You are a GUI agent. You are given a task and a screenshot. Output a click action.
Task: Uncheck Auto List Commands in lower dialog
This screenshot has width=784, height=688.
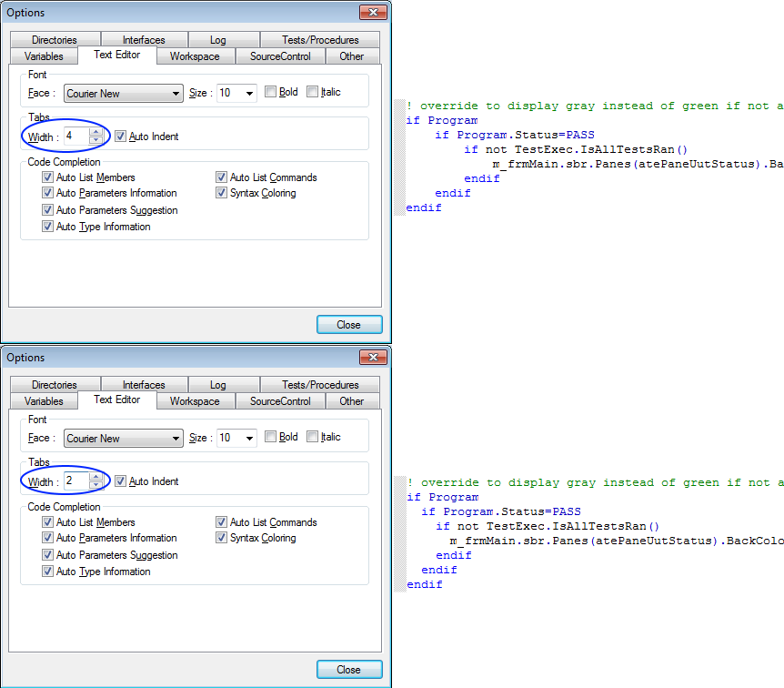(x=222, y=521)
